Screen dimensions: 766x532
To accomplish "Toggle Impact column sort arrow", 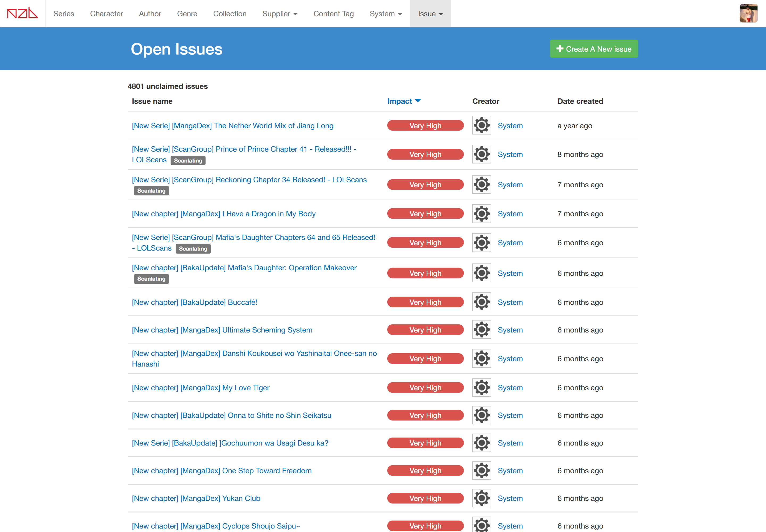I will (x=418, y=101).
